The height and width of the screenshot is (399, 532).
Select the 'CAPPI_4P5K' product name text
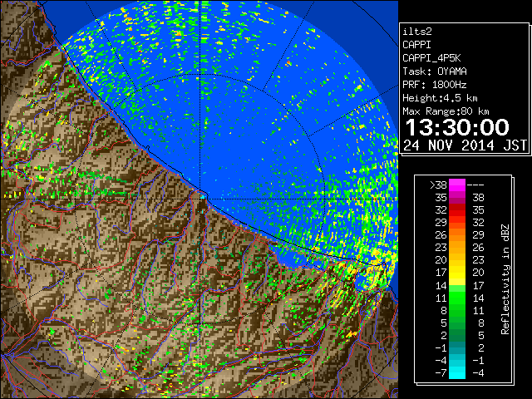(431, 58)
